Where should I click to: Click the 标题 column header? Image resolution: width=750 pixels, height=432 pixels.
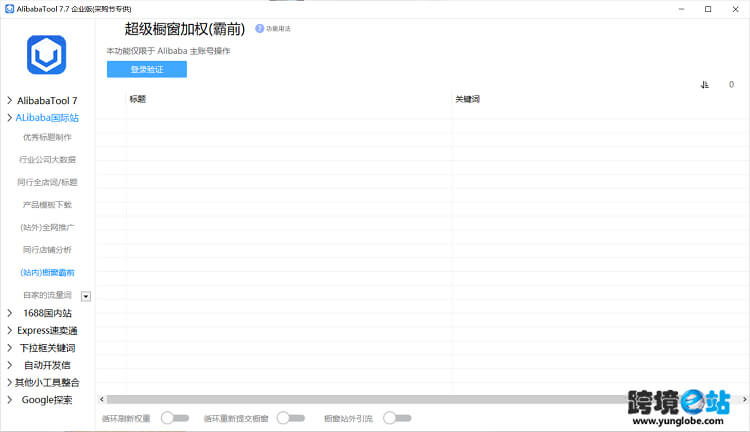138,99
